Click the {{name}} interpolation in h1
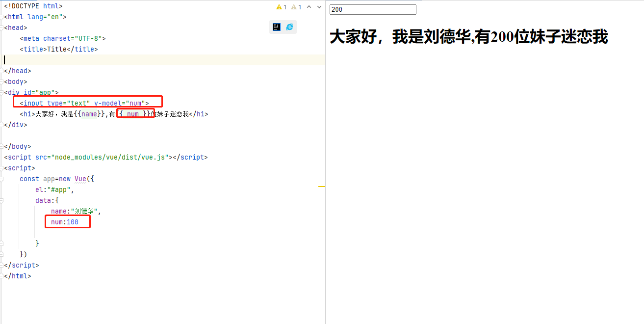The width and height of the screenshot is (644, 324). coord(89,114)
